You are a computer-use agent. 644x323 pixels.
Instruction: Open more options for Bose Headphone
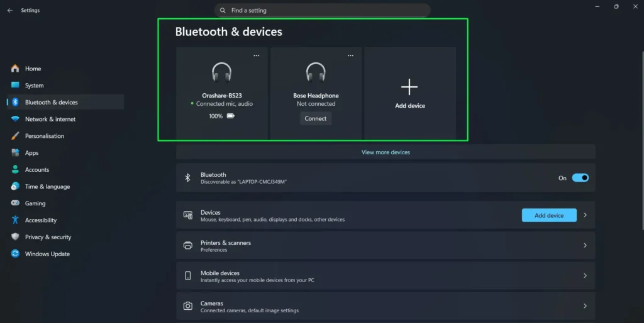[350, 55]
